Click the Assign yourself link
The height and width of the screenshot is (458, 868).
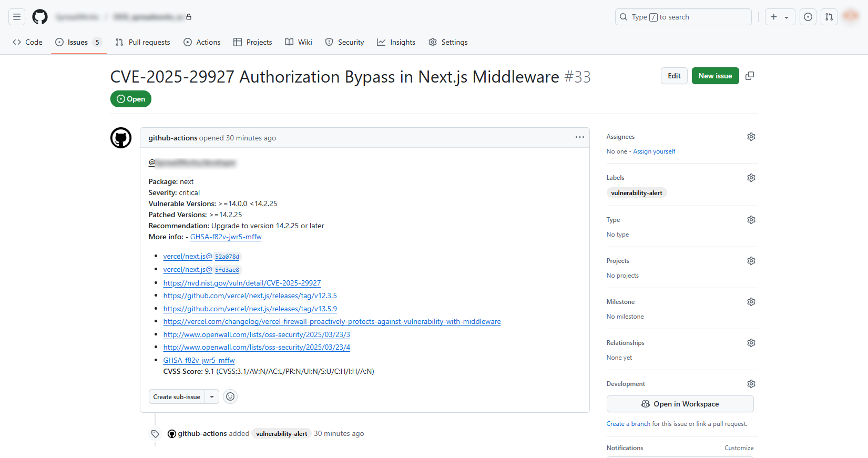(654, 151)
